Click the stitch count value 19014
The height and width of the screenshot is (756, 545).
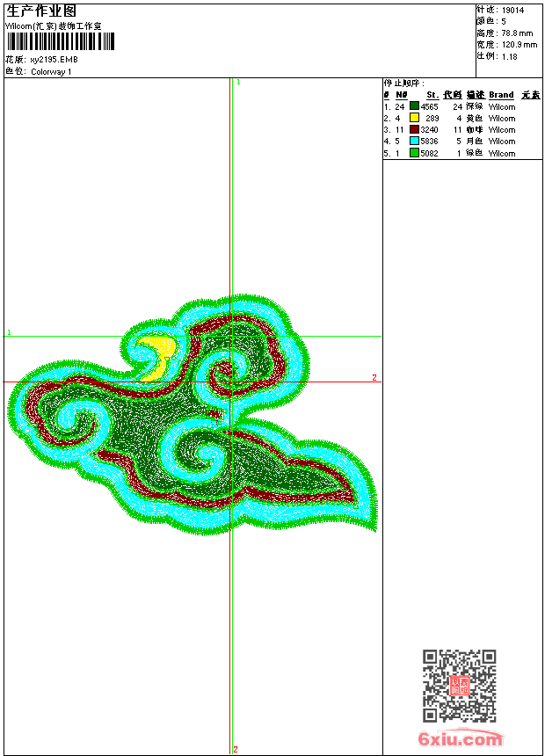(512, 11)
